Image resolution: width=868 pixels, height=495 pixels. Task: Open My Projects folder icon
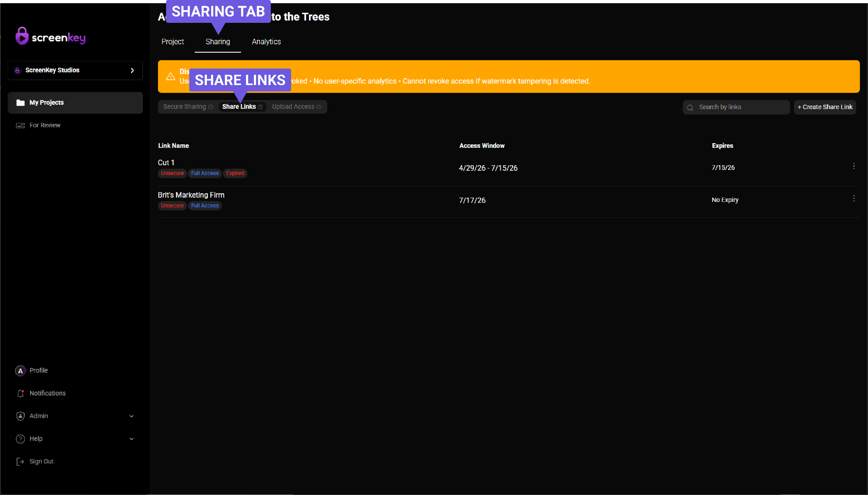(21, 103)
